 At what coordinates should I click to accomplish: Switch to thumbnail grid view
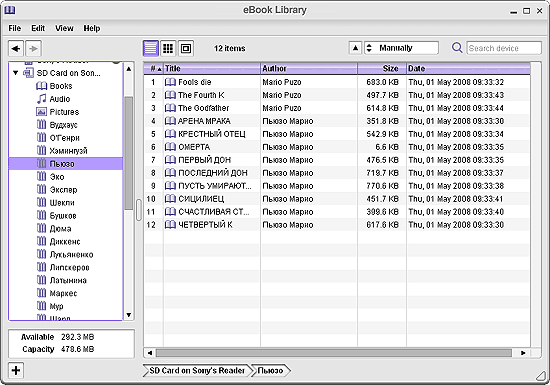(x=168, y=48)
